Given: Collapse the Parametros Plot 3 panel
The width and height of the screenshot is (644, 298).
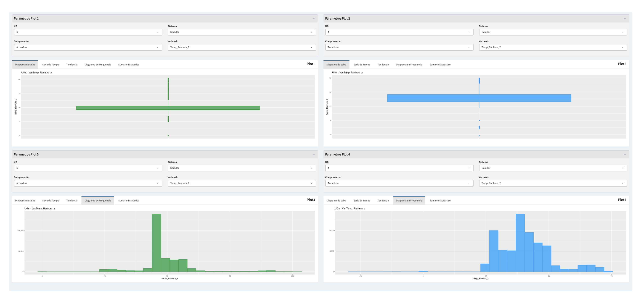Looking at the screenshot, I should click(314, 154).
